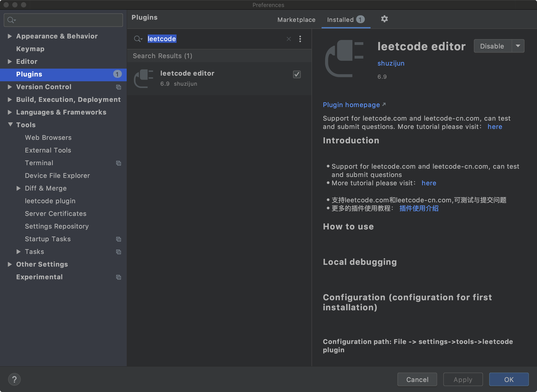Focus the Preferences sidebar search field

(63, 20)
